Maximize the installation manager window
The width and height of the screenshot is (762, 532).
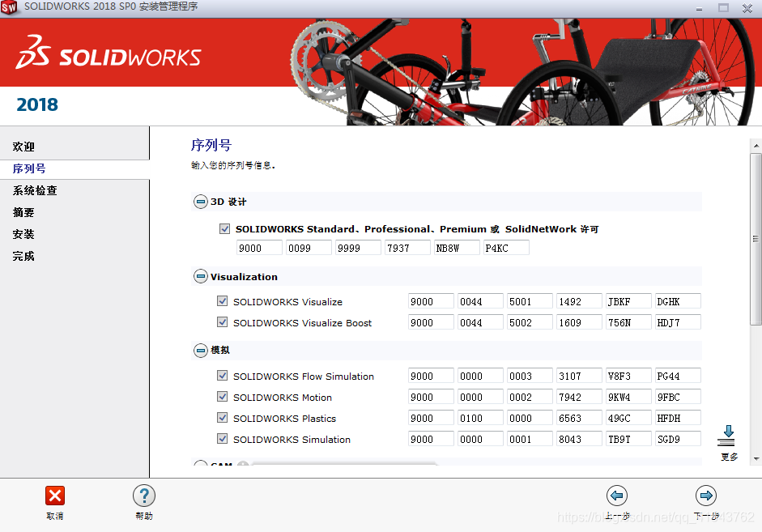[x=724, y=8]
